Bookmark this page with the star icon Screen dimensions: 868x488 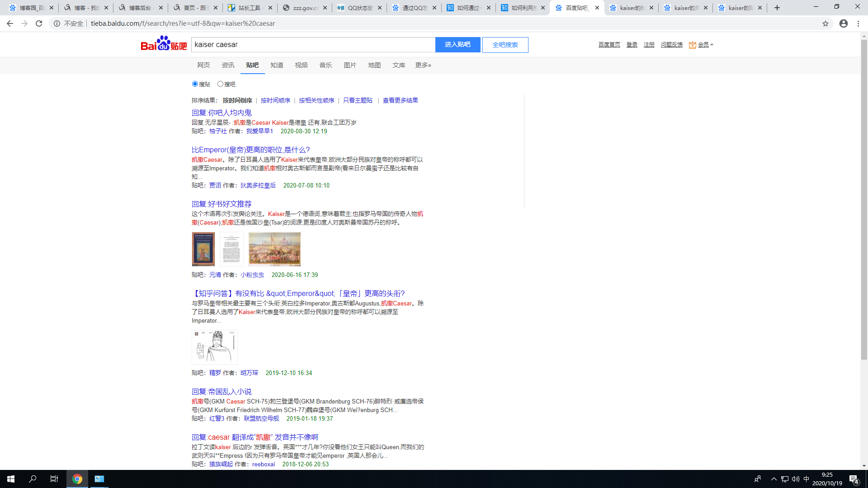pos(826,23)
